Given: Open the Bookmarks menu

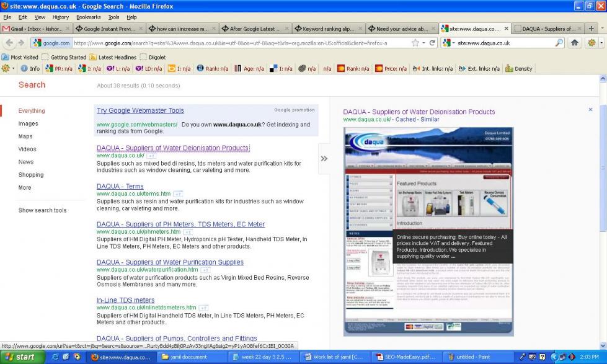Looking at the screenshot, I should pyautogui.click(x=88, y=17).
